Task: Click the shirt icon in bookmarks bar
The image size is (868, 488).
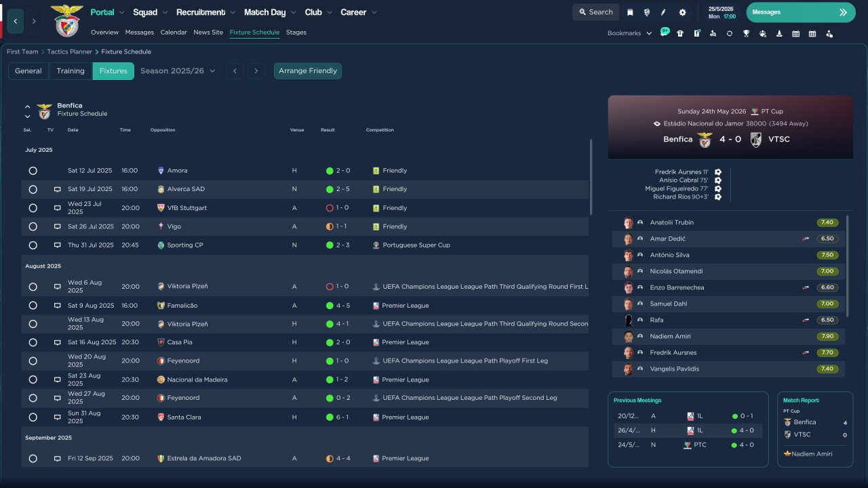Action: (680, 33)
